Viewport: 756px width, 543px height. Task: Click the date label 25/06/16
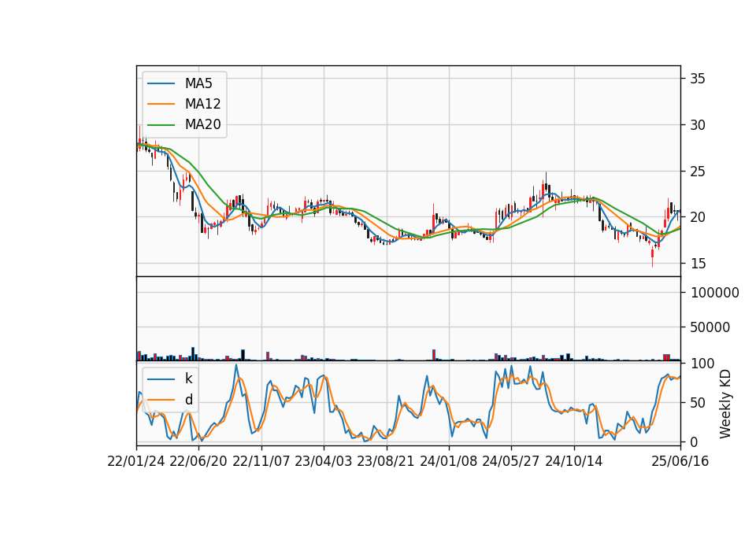tap(680, 461)
